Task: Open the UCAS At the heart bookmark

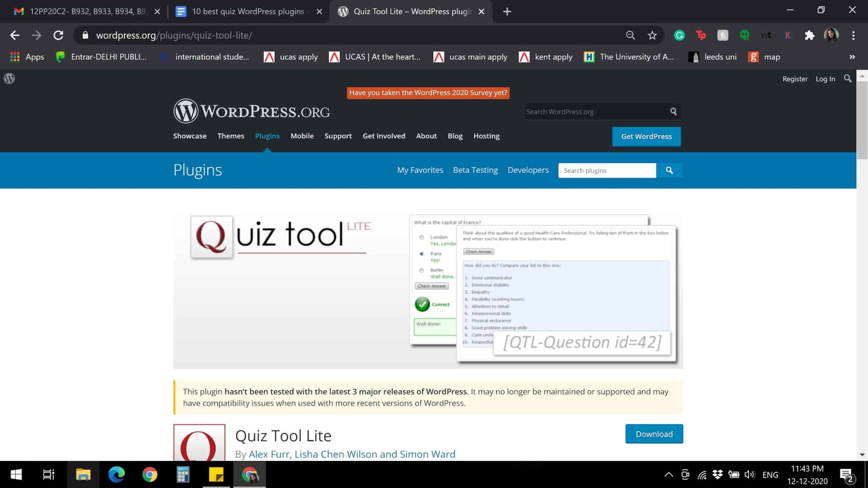Action: pyautogui.click(x=375, y=57)
